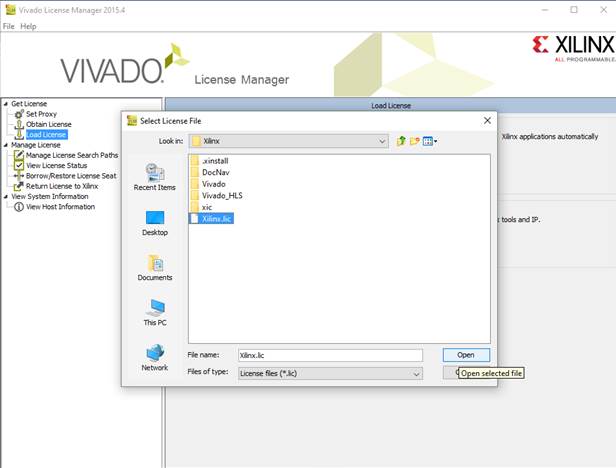Click the Obtain License anchor icon
The image size is (616, 468).
(x=19, y=125)
